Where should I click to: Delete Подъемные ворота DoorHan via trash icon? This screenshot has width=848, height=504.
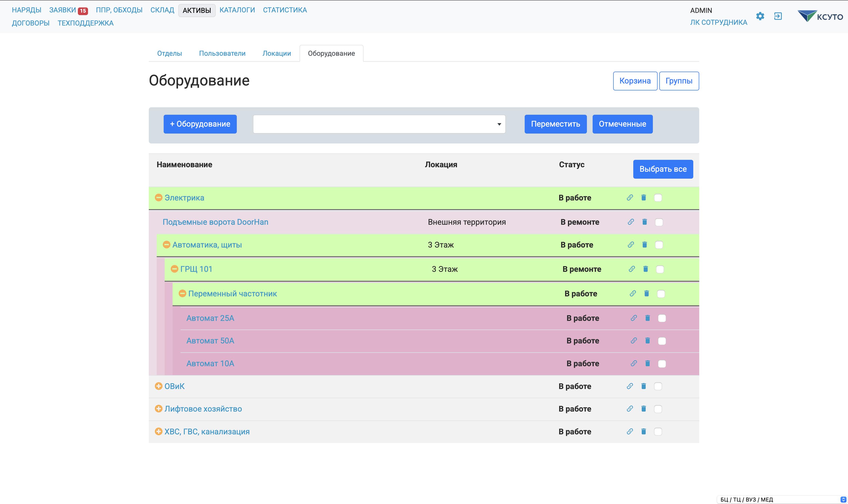pos(644,222)
